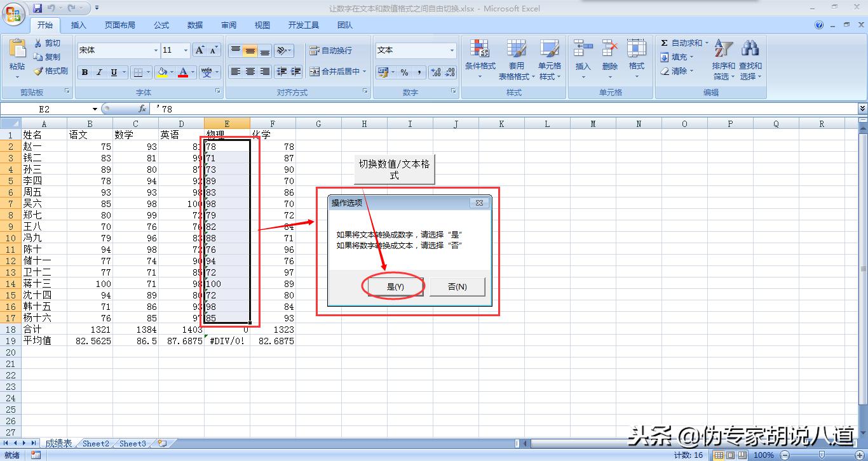
Task: Open Excel help question mark
Action: click(819, 25)
